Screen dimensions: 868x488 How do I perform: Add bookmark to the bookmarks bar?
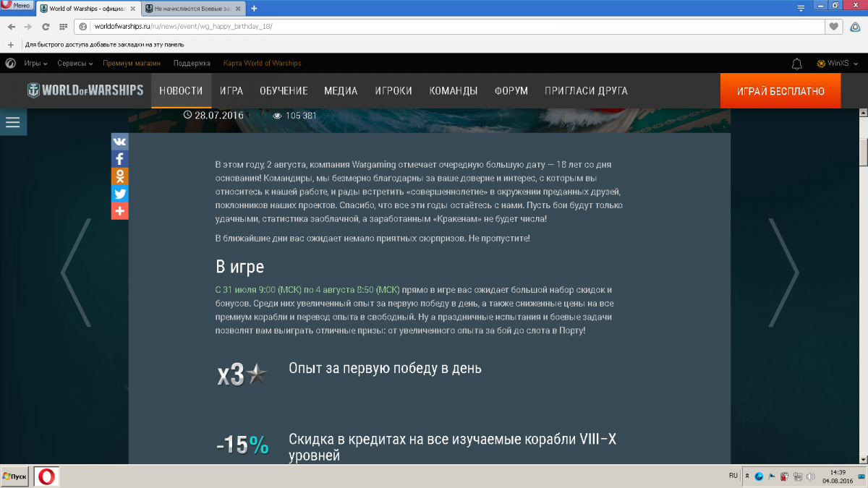pyautogui.click(x=11, y=44)
